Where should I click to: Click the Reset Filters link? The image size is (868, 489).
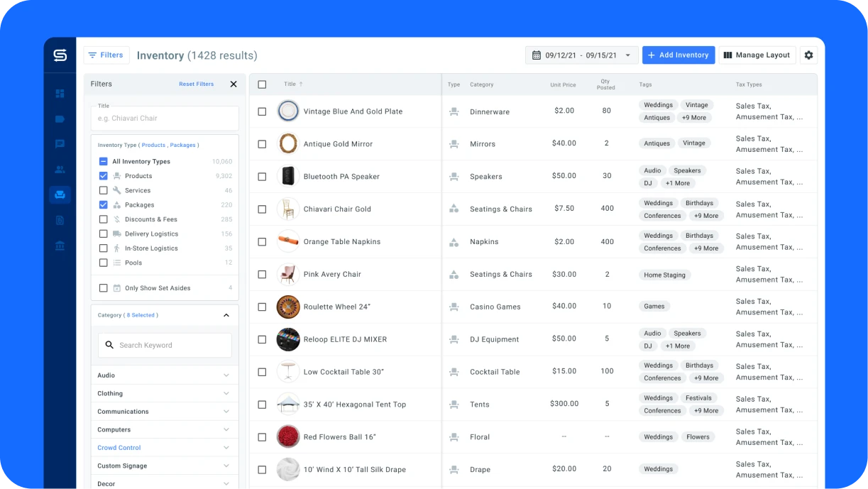coord(196,84)
